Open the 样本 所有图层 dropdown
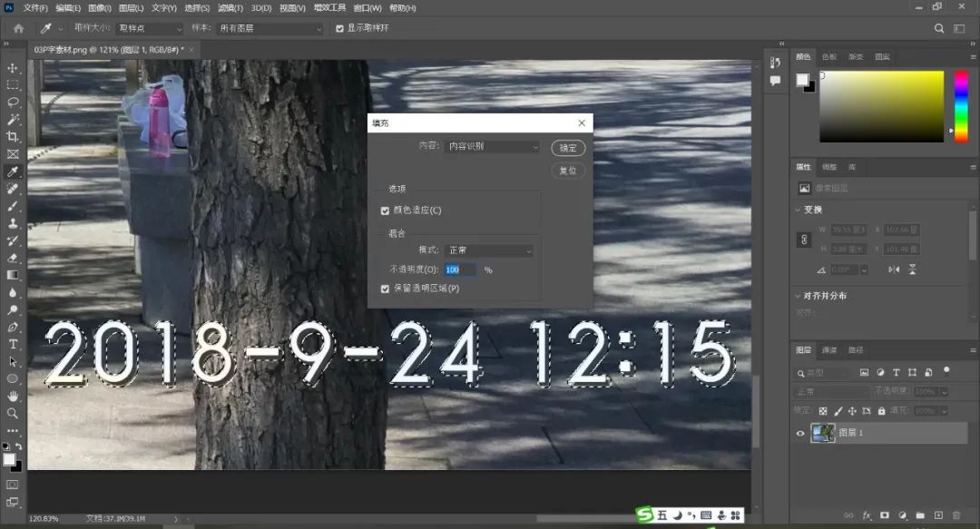Screen dimensions: 980x529 269,28
